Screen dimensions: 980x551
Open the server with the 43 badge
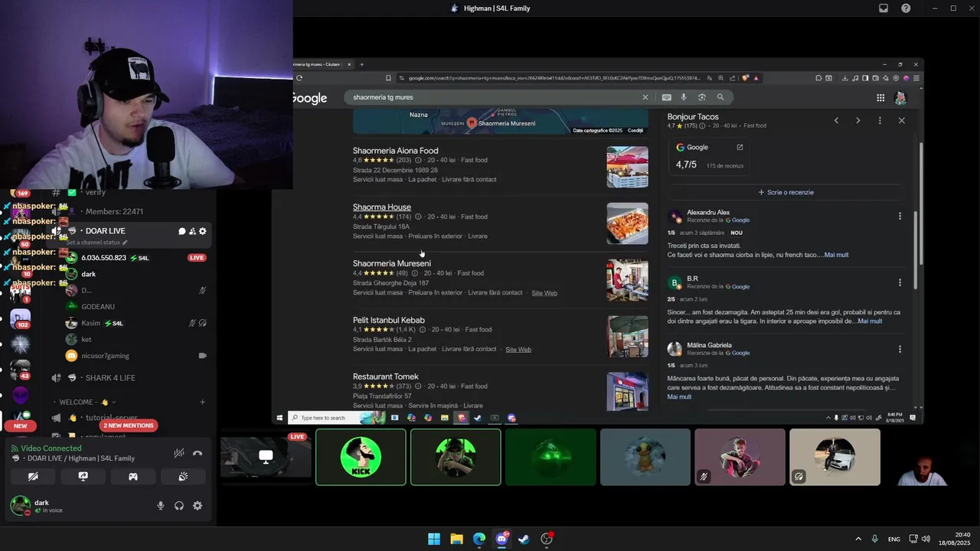pos(21,370)
